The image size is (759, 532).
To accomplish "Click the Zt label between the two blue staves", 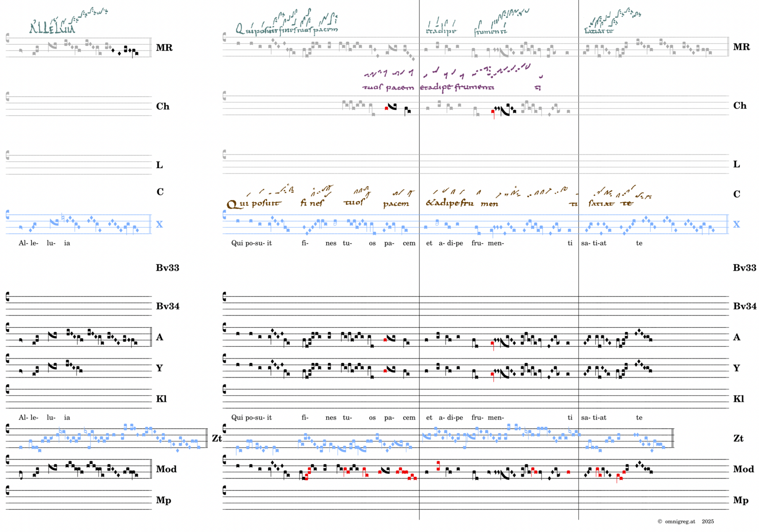I will click(x=217, y=438).
